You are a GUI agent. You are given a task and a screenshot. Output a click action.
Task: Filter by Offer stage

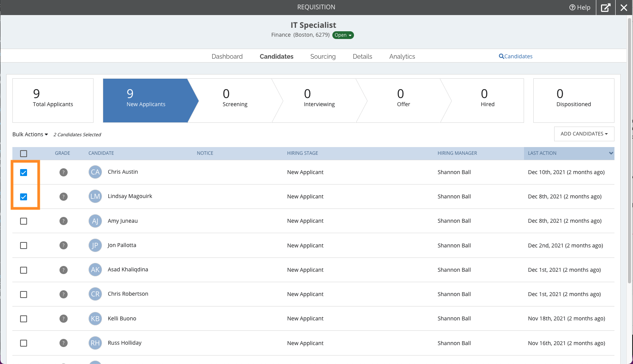403,100
